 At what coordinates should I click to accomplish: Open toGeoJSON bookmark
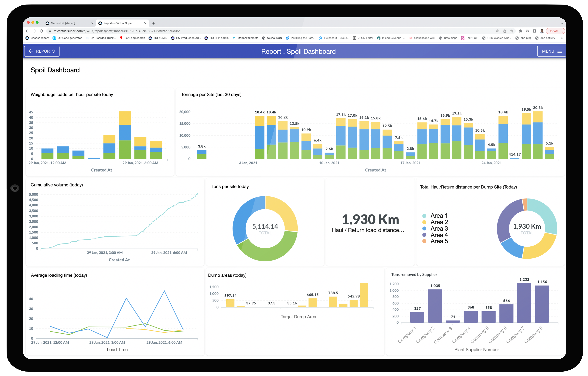272,38
